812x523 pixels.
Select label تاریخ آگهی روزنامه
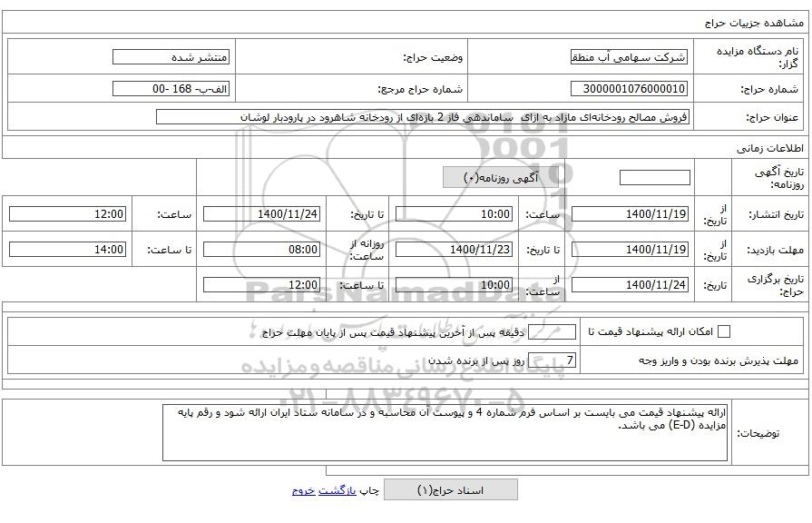pyautogui.click(x=778, y=178)
